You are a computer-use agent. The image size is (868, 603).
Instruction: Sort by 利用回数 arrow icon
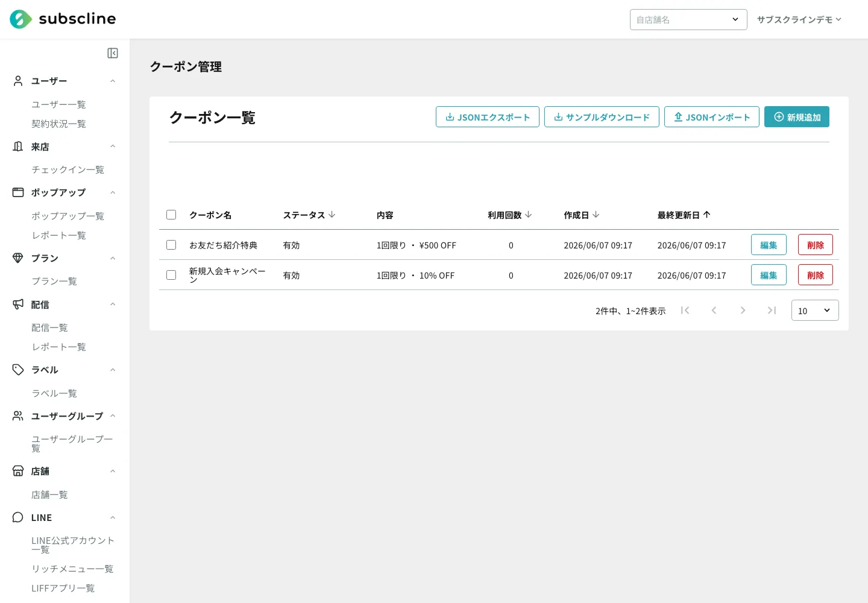tap(529, 215)
